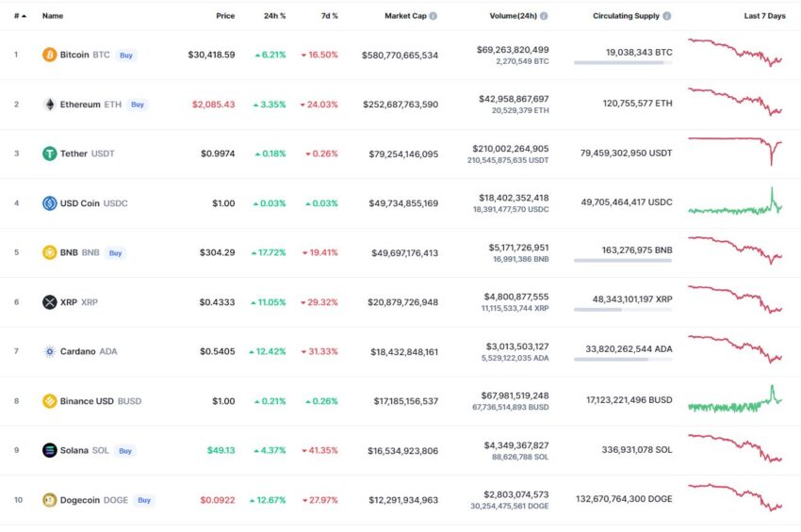The image size is (801, 532).
Task: Click the Ethereum diamond logo icon
Action: 50,105
